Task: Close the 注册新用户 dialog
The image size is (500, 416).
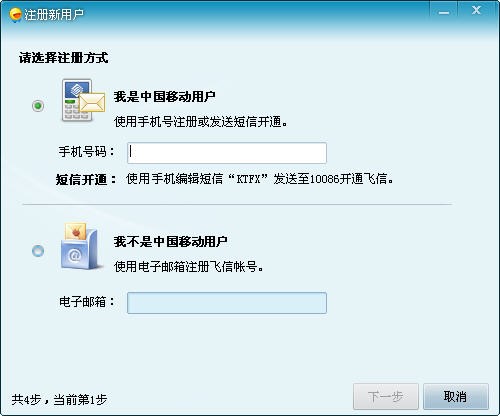Action: pyautogui.click(x=476, y=11)
